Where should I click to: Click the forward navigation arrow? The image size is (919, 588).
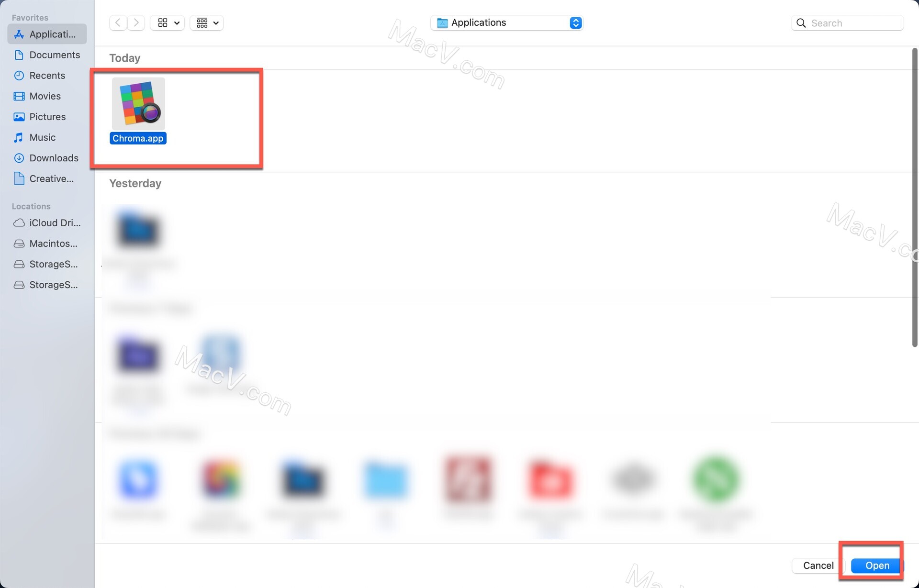coord(136,22)
